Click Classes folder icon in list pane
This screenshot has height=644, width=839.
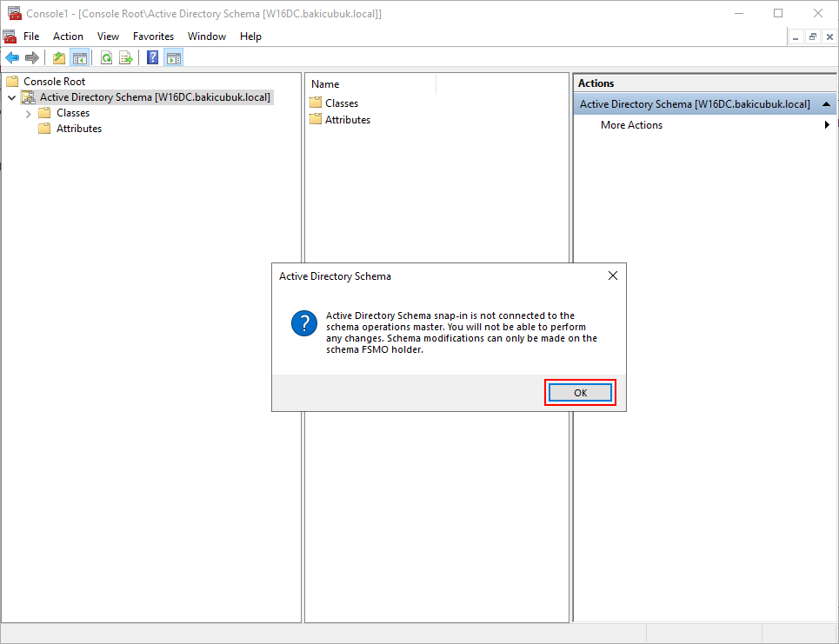(x=316, y=103)
